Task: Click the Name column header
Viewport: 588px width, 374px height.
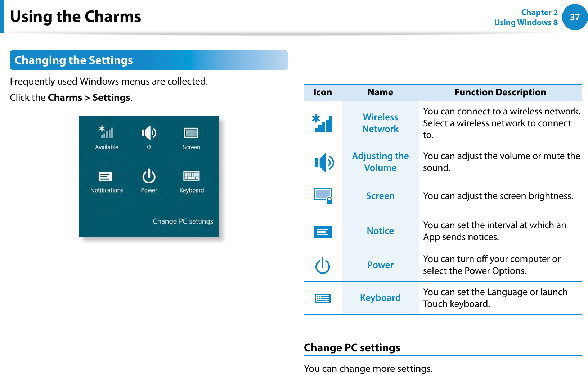Action: click(x=380, y=92)
